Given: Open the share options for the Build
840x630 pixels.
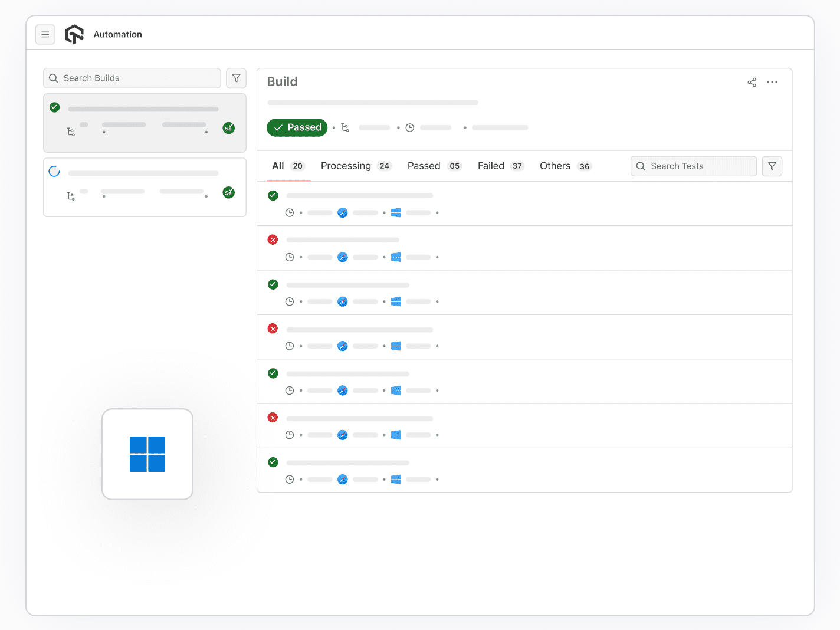Looking at the screenshot, I should tap(752, 82).
